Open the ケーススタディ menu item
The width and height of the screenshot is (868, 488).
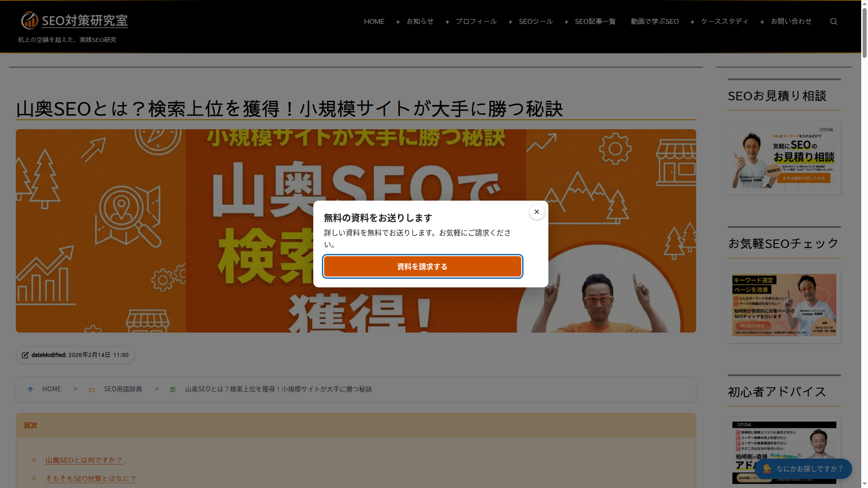tap(725, 22)
